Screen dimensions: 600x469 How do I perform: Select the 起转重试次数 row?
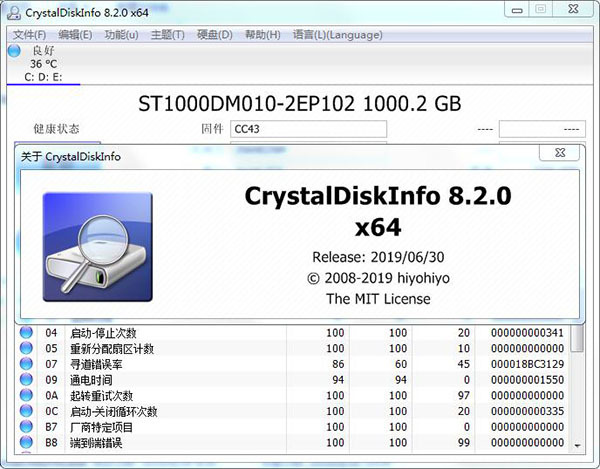pos(292,396)
